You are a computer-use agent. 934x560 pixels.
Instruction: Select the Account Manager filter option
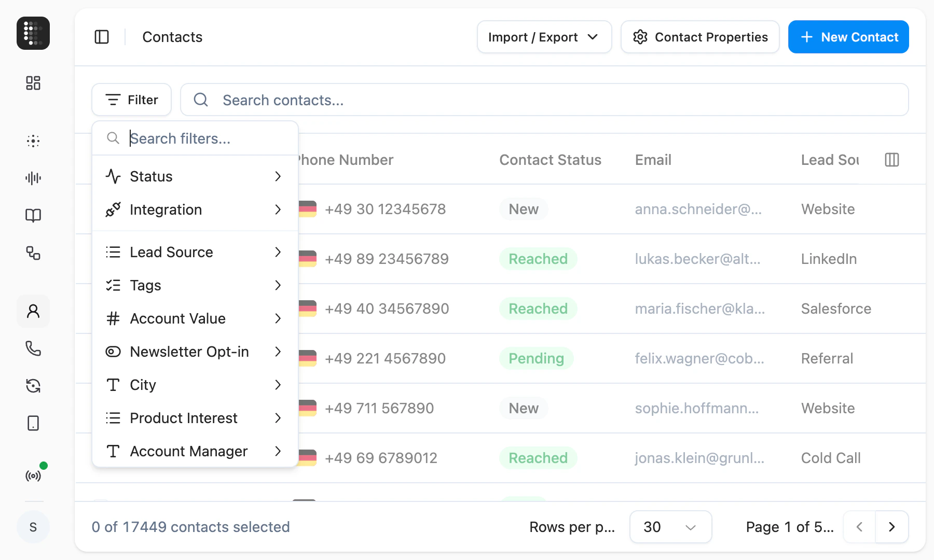coord(195,451)
